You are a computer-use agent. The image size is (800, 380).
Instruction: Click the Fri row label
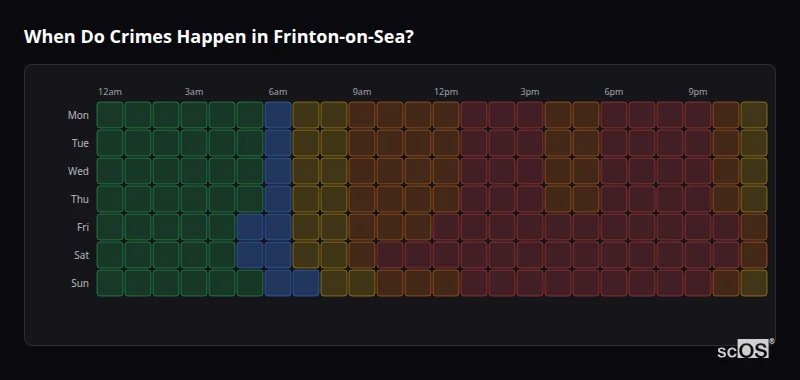pyautogui.click(x=83, y=227)
